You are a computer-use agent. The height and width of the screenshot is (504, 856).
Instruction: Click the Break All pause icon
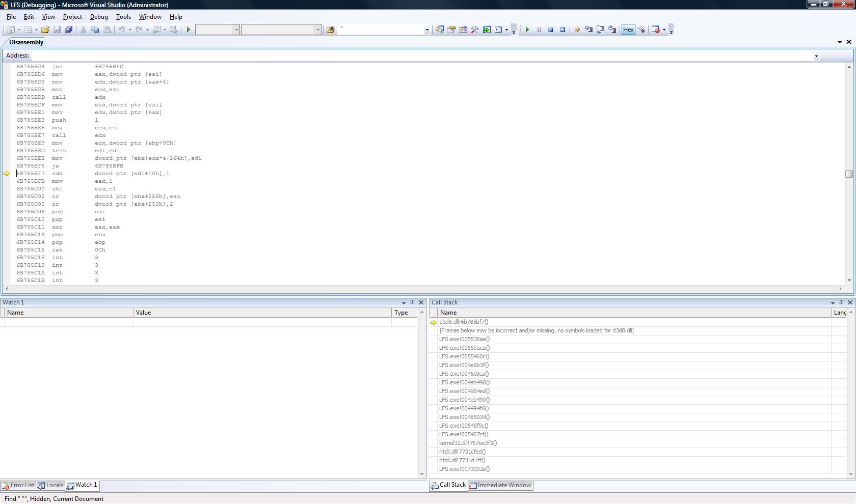tap(539, 30)
